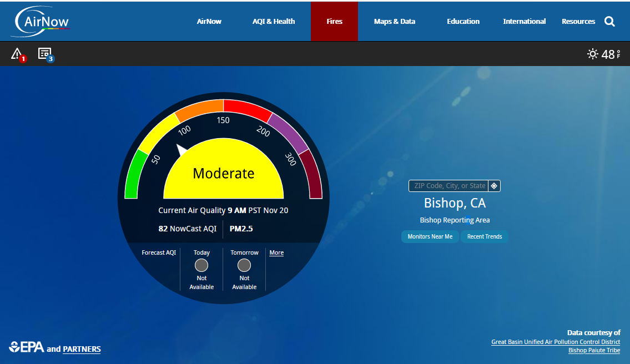Click the sun weather temperature icon
The height and width of the screenshot is (364, 630).
tap(593, 54)
